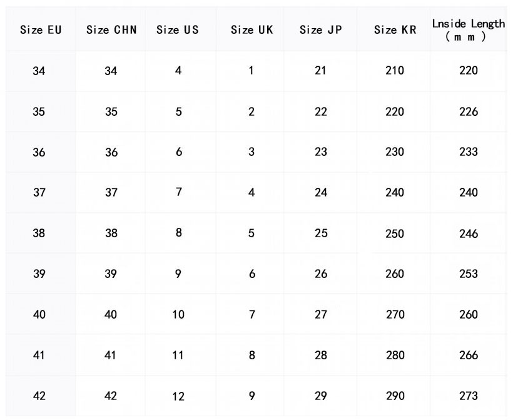Viewport: 513px width, 420px height.
Task: Click the 210 cell in Size KR
Action: [395, 71]
